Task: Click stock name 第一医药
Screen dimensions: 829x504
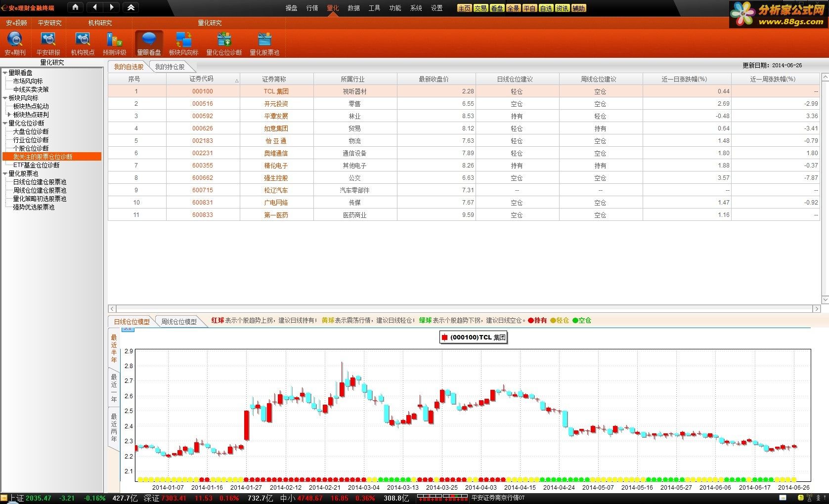Action: (x=276, y=215)
